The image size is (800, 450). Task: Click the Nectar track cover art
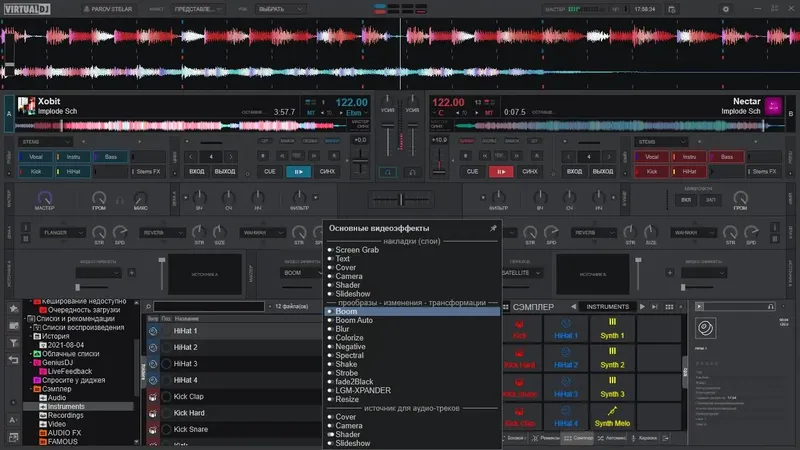click(773, 106)
